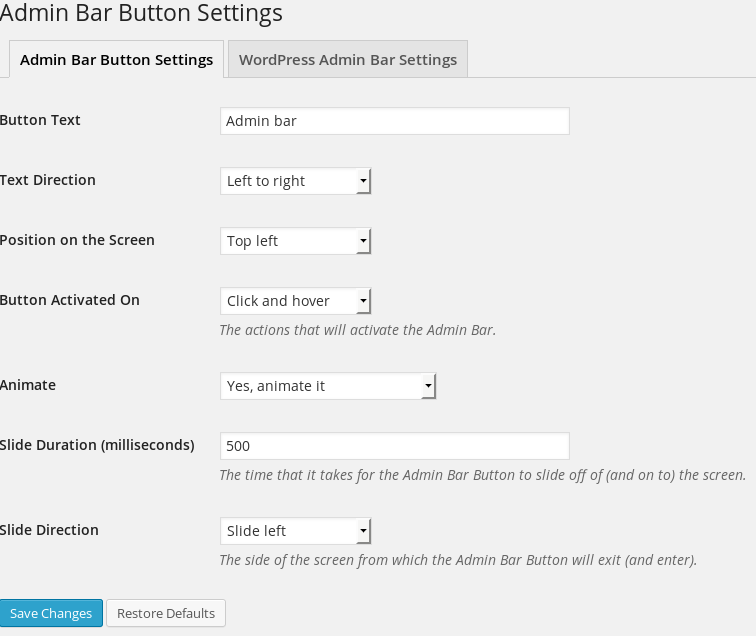This screenshot has height=636, width=756.
Task: Open the Text Direction dropdown
Action: point(296,181)
